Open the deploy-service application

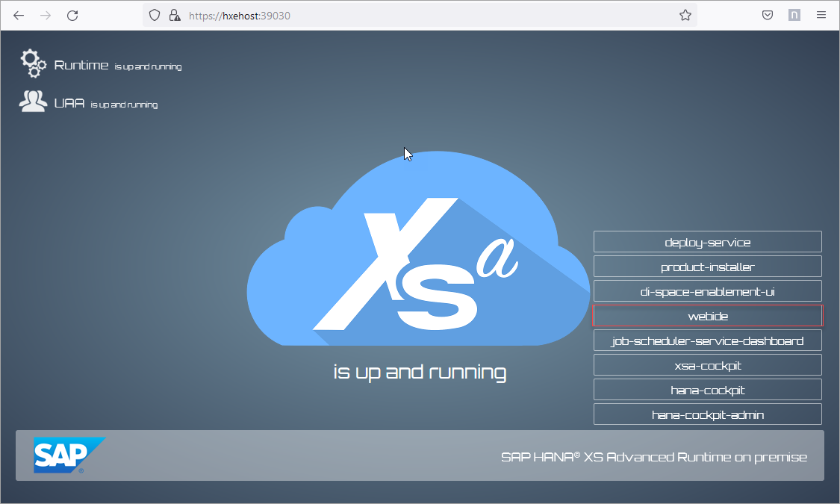pyautogui.click(x=708, y=242)
